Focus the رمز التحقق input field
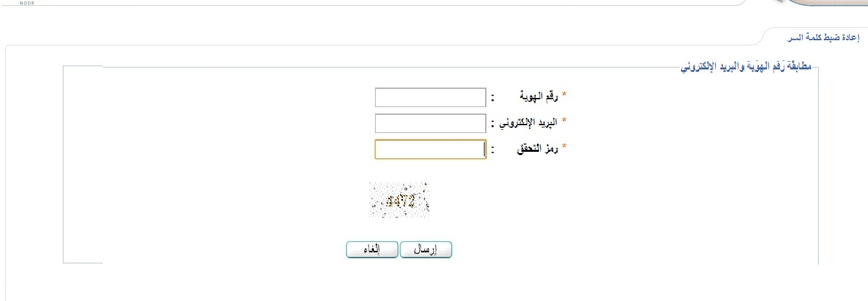The image size is (868, 301). coord(430,149)
